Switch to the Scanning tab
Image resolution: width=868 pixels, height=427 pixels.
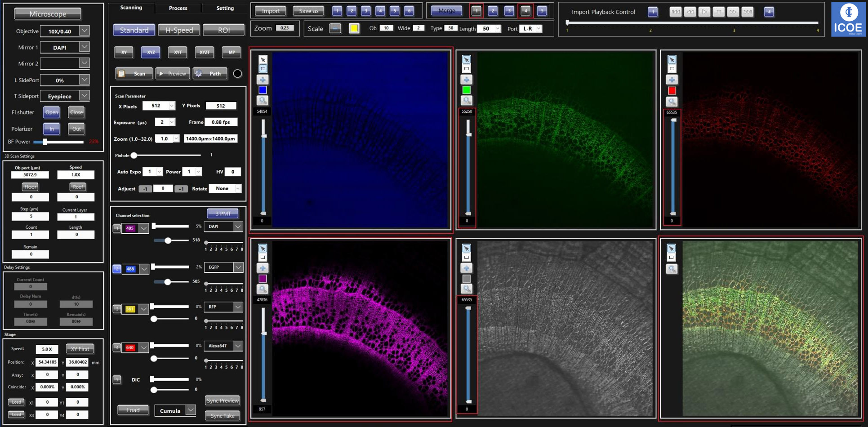[x=131, y=8]
